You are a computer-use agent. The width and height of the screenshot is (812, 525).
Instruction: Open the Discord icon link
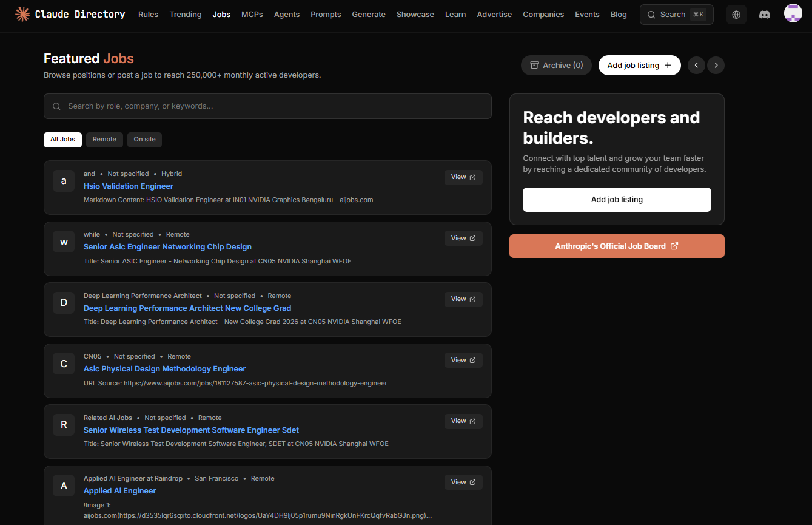[765, 15]
